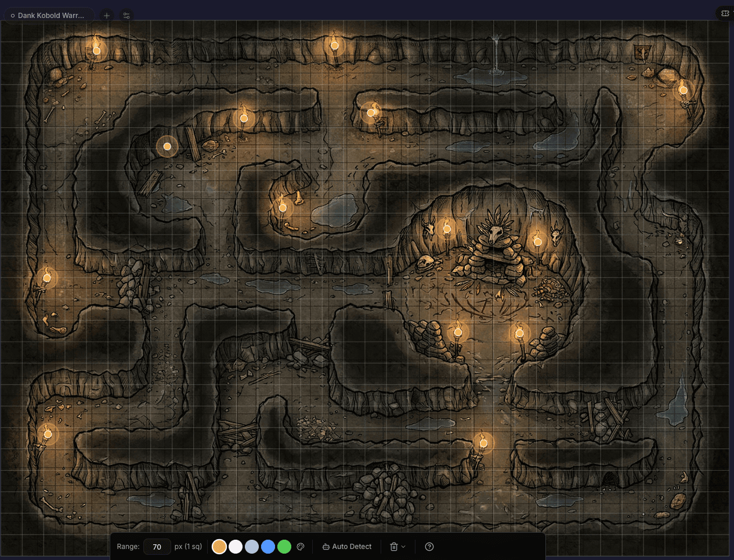
Task: Click the robot icon next to Auto Detect
Action: (326, 546)
